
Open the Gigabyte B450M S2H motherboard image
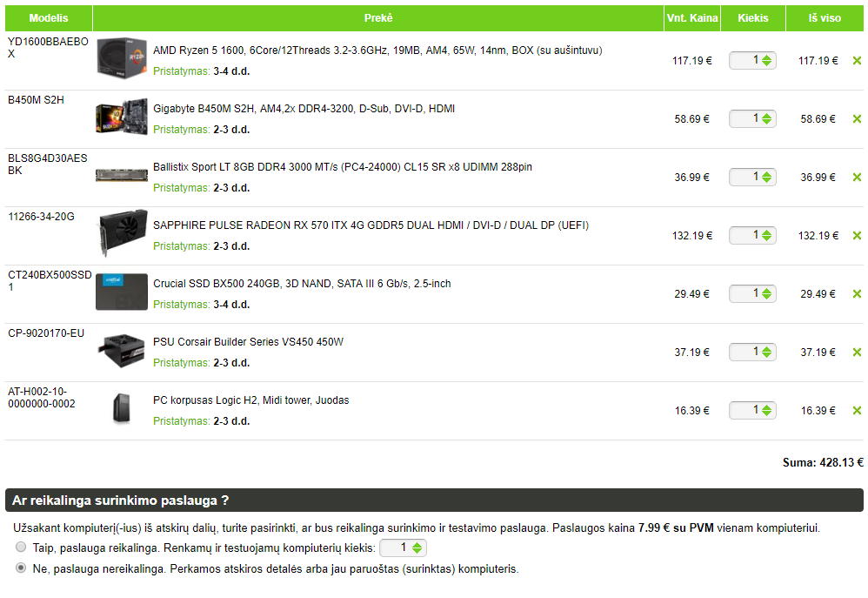tap(122, 117)
